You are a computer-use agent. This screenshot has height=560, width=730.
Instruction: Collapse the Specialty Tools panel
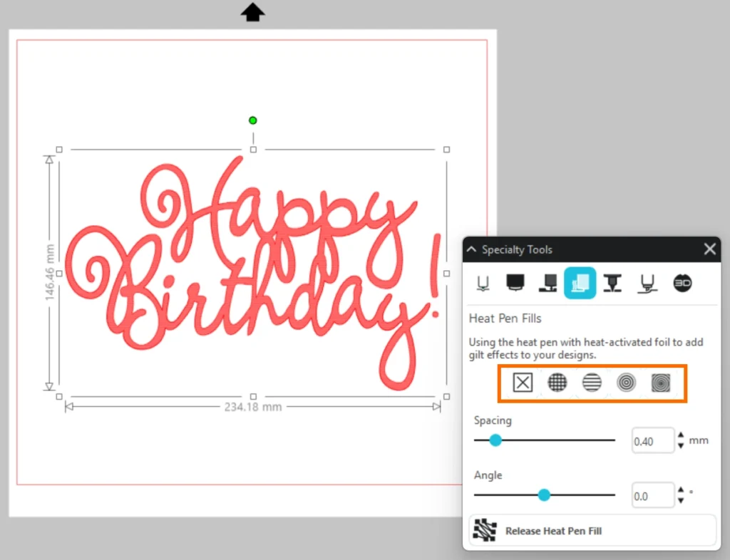(x=472, y=249)
